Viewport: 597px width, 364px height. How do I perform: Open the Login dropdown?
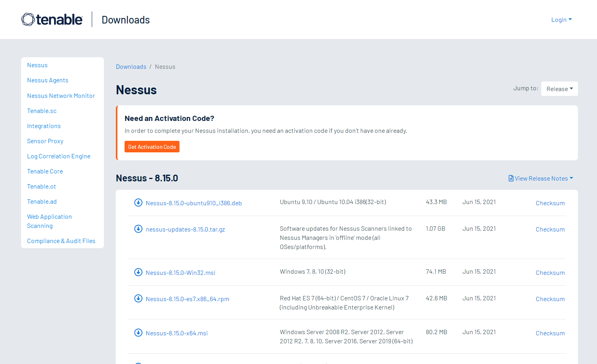coord(561,19)
